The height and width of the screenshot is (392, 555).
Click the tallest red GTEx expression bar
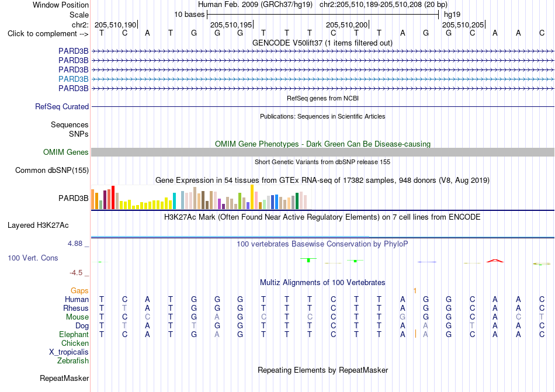(x=113, y=197)
